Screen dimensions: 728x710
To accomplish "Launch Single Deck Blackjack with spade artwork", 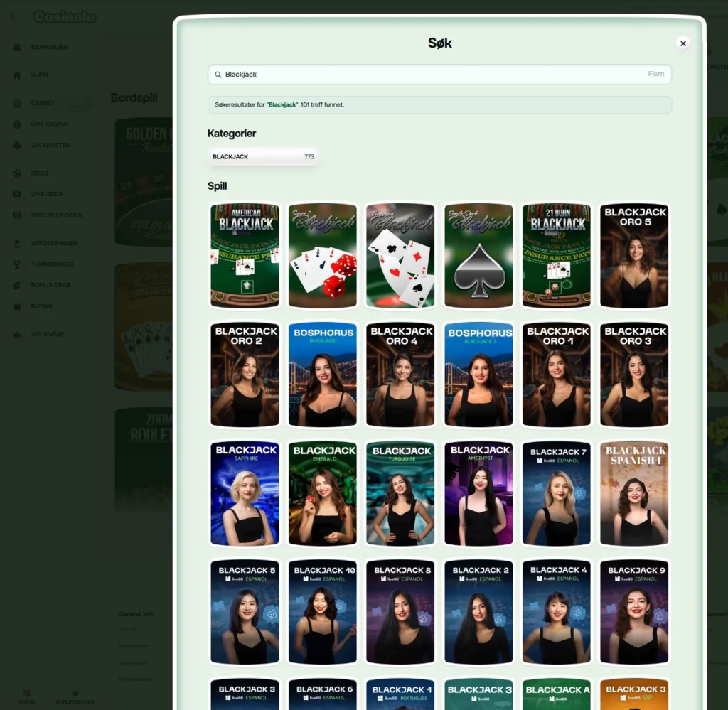I will [478, 256].
